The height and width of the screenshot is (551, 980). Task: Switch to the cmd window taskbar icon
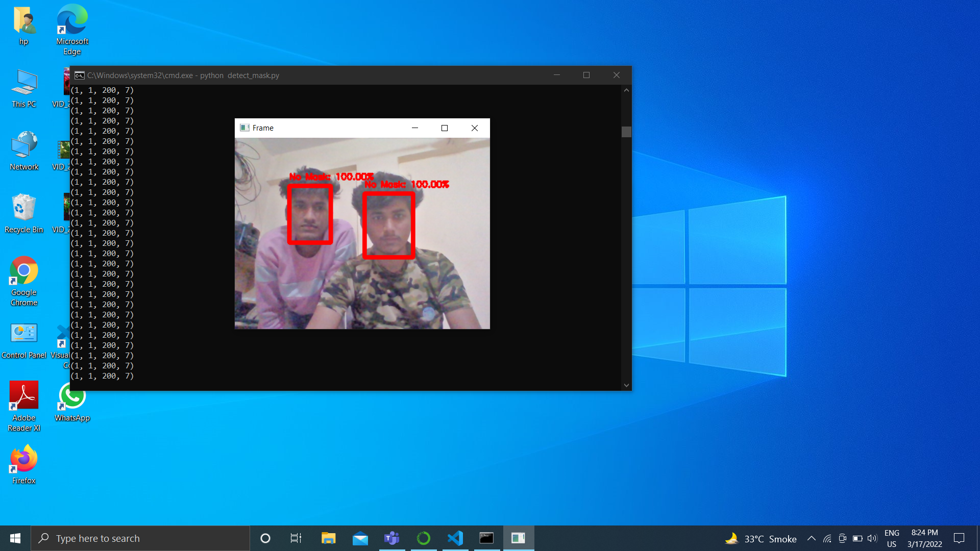pyautogui.click(x=487, y=538)
